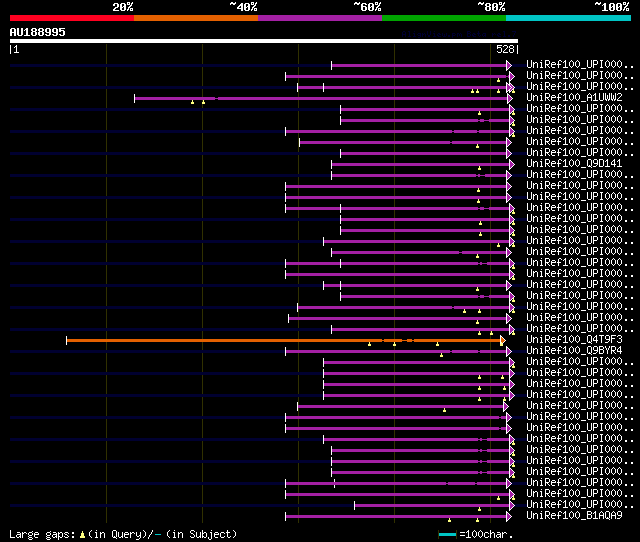Select the '(in Subject)' legend text
This screenshot has width=640, height=542.
(201, 534)
